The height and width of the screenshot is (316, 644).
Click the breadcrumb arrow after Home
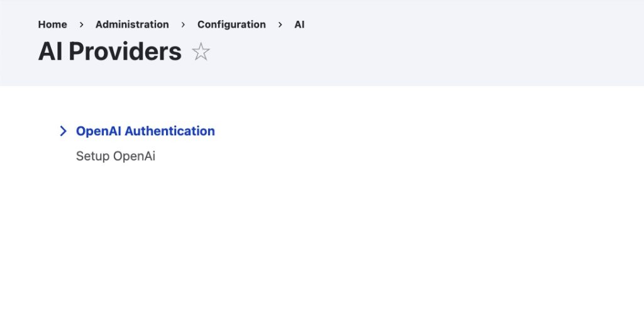81,25
